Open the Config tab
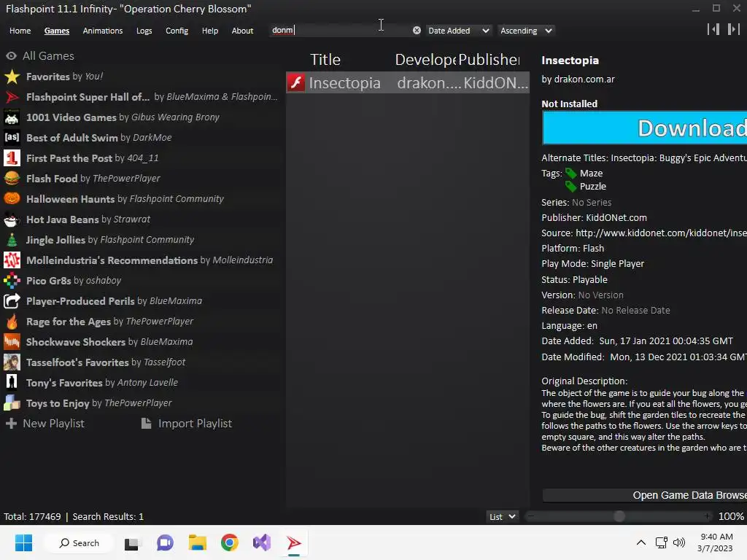This screenshot has height=560, width=747. [177, 31]
